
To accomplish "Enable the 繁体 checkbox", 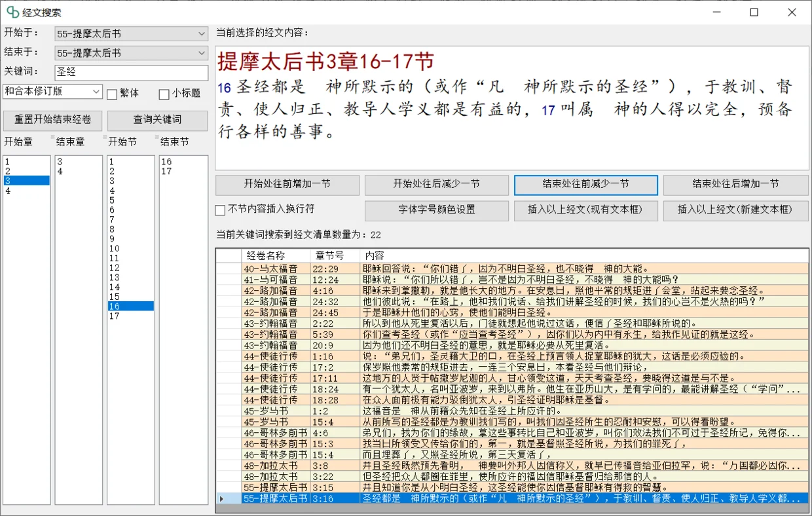I will (x=112, y=94).
